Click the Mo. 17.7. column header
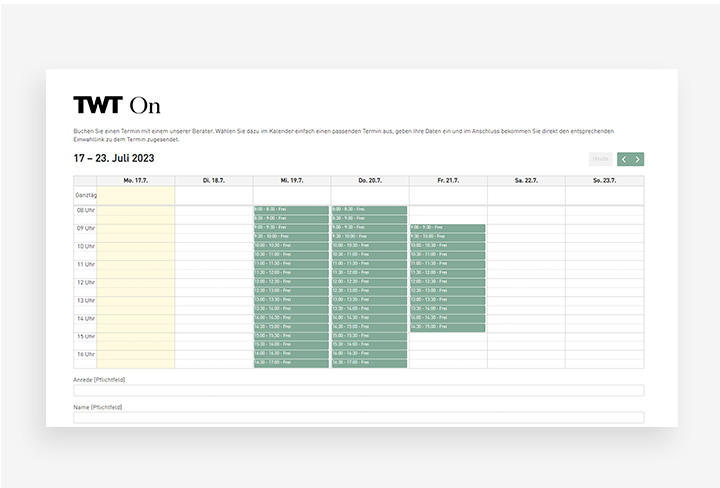The height and width of the screenshot is (488, 720). [x=135, y=181]
